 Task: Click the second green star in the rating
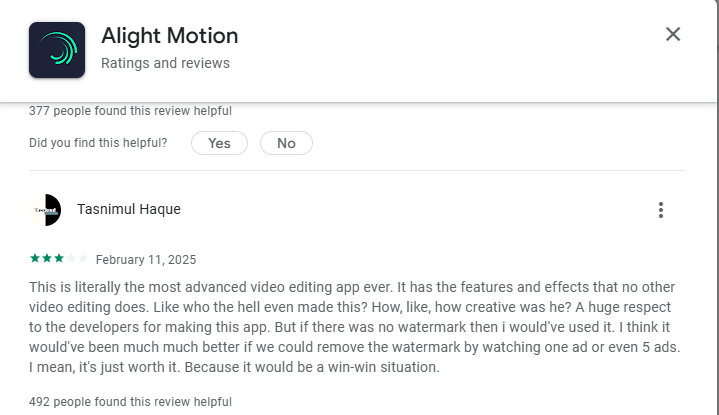point(47,259)
